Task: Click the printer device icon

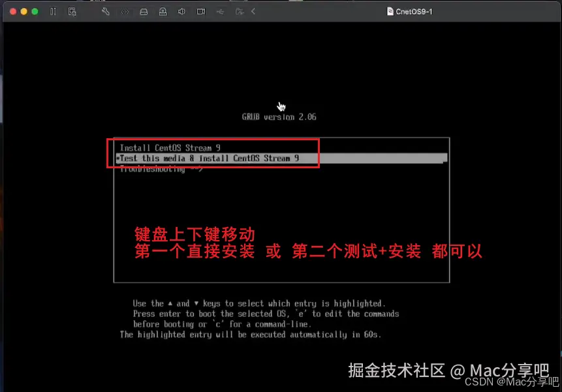Action: [x=144, y=11]
